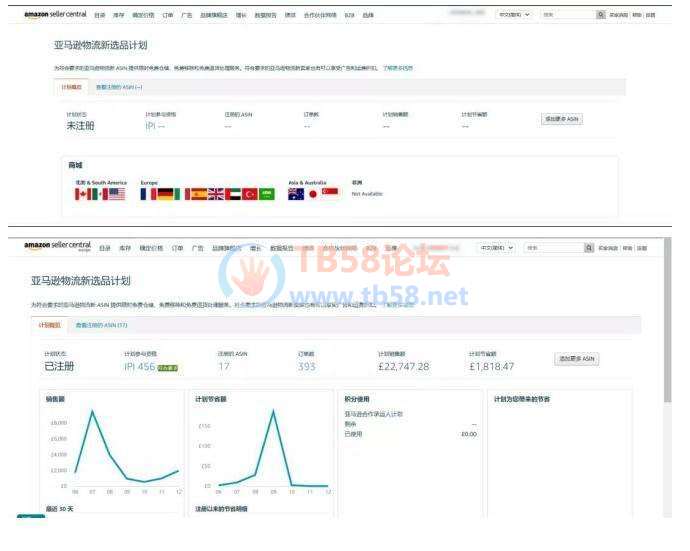This screenshot has width=690, height=551.
Task: Click 添加更多 ASIN button in upper panel
Action: 561,119
